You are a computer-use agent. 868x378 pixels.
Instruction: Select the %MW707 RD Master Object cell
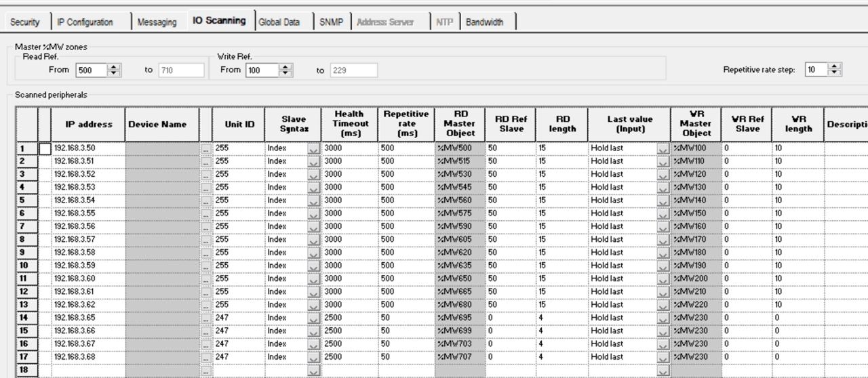pyautogui.click(x=460, y=357)
